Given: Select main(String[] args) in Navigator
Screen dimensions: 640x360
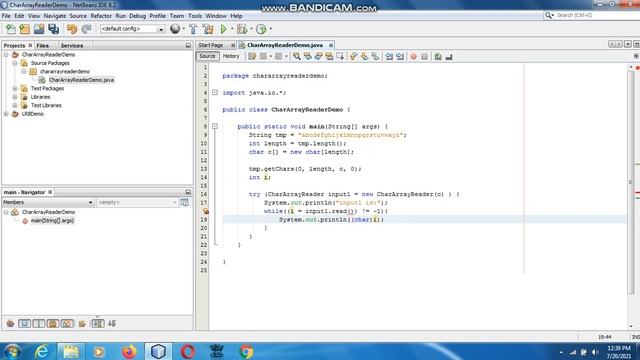Looking at the screenshot, I should (52, 221).
